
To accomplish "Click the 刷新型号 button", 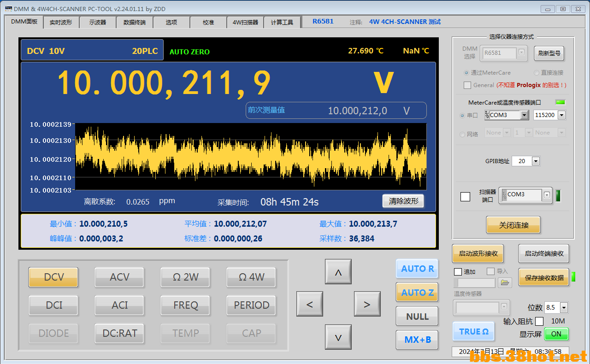I will pos(549,53).
